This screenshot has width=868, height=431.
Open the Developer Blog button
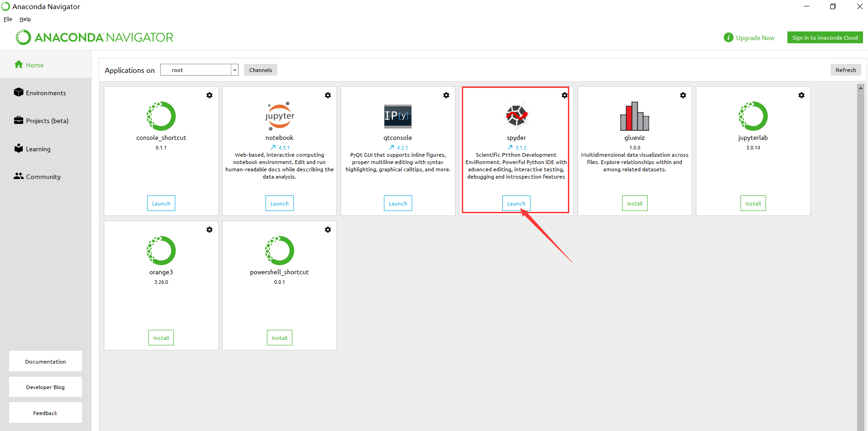(x=46, y=387)
